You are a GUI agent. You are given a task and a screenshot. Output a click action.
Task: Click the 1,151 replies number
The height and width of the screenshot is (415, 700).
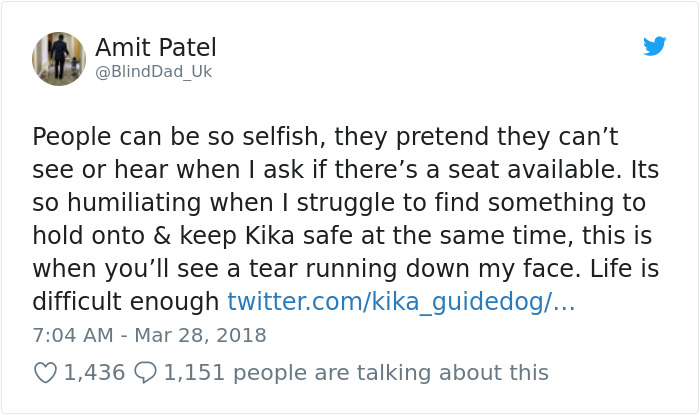[194, 373]
